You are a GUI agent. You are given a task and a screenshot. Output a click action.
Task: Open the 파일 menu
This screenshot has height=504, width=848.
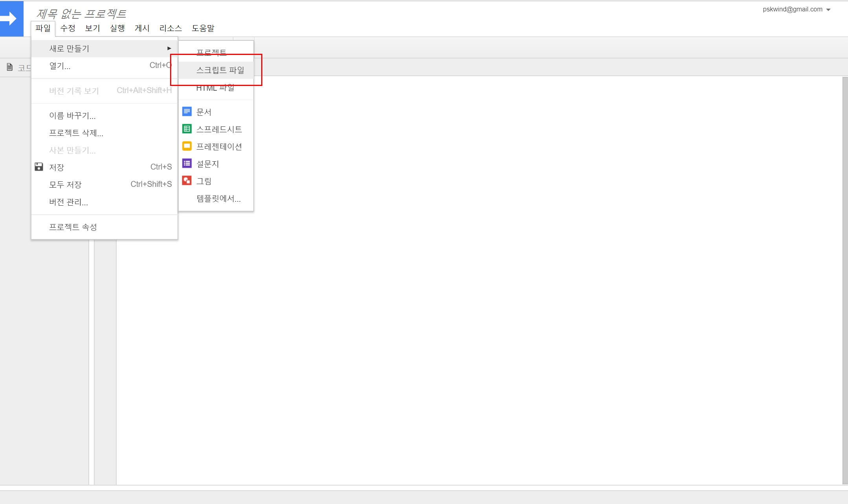click(43, 28)
